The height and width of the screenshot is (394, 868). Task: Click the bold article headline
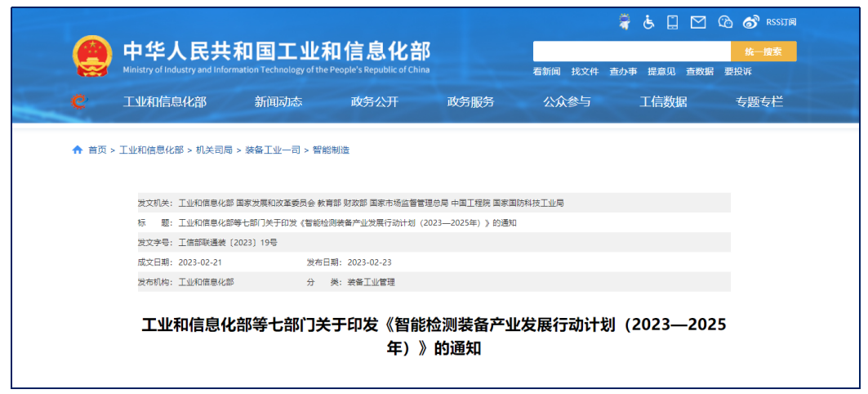[434, 336]
